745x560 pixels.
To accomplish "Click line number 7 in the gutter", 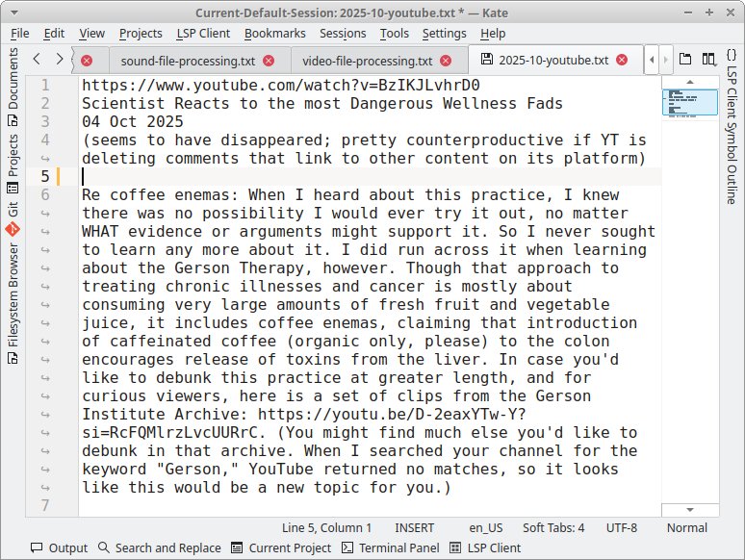I will [x=45, y=505].
